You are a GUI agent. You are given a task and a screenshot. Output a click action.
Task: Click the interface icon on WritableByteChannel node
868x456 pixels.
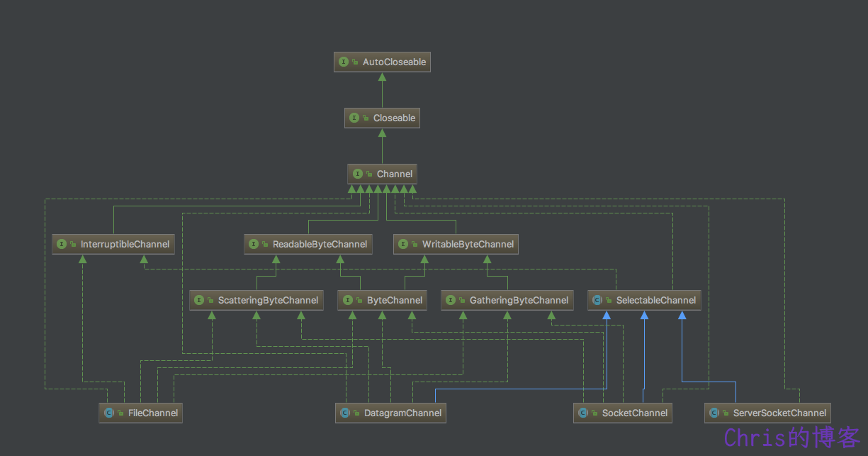(403, 244)
